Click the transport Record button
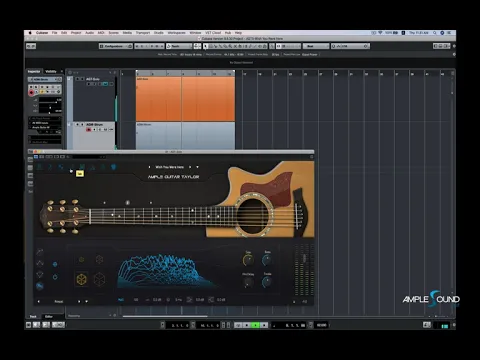The height and width of the screenshot is (360, 480). coord(264,325)
